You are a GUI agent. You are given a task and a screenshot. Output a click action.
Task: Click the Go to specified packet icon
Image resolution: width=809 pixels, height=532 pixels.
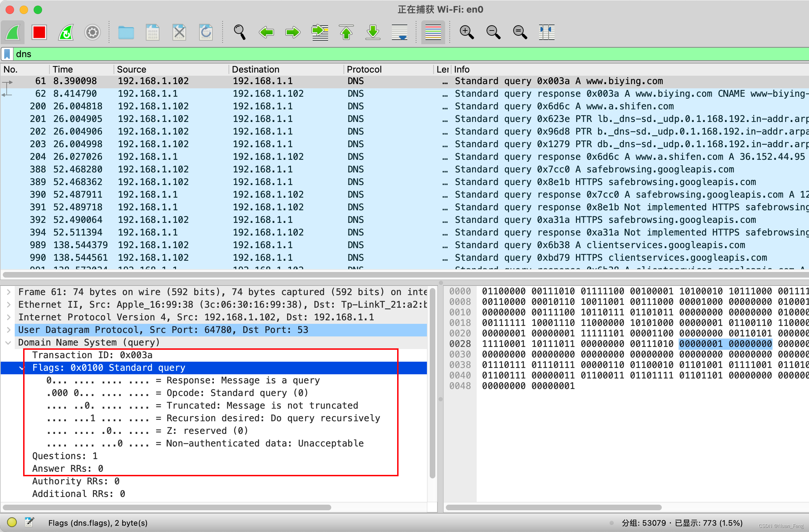320,33
